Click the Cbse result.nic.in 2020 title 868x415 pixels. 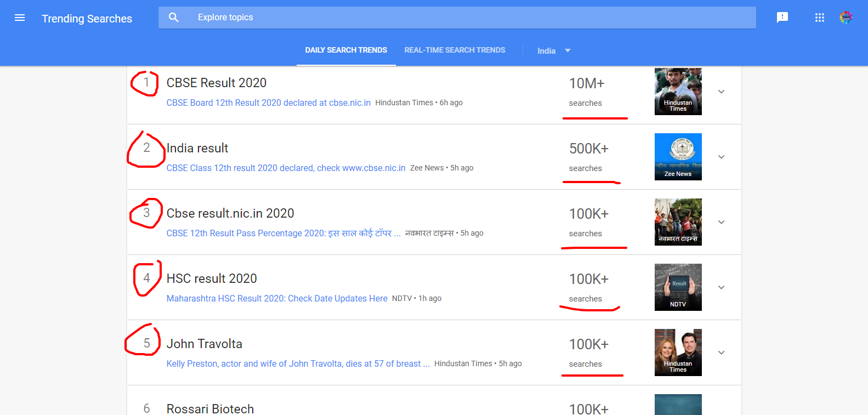[230, 213]
